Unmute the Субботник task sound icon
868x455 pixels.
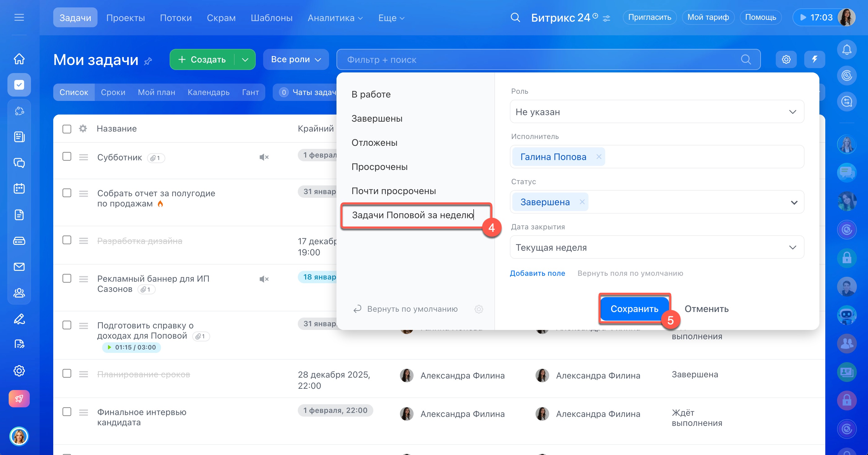pyautogui.click(x=264, y=157)
